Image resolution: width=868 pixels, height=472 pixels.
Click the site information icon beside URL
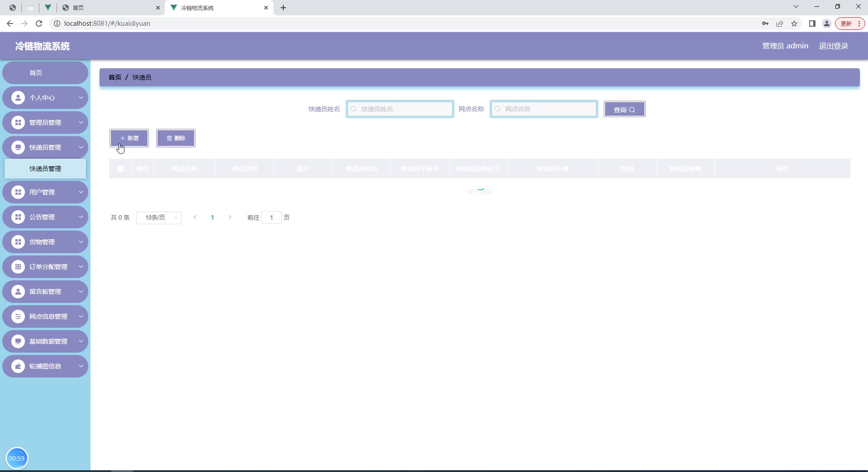[57, 24]
